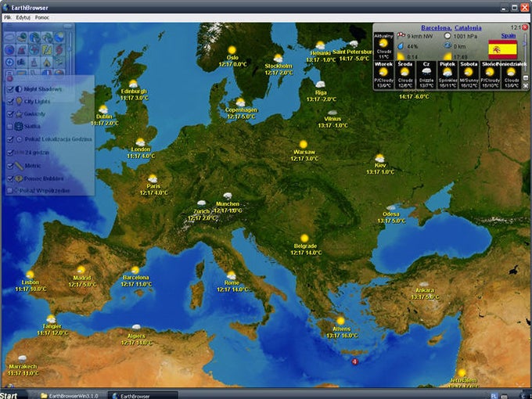Click the Riga cloud icon
Viewport: 532px width, 399px height.
tap(320, 84)
